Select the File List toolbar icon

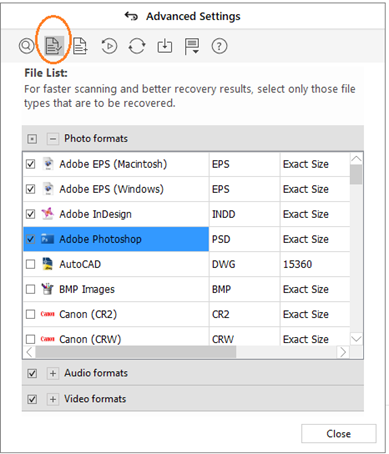(53, 46)
